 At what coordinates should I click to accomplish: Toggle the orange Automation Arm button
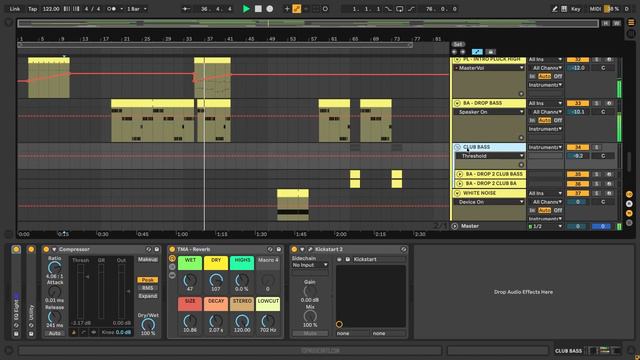pos(297,9)
